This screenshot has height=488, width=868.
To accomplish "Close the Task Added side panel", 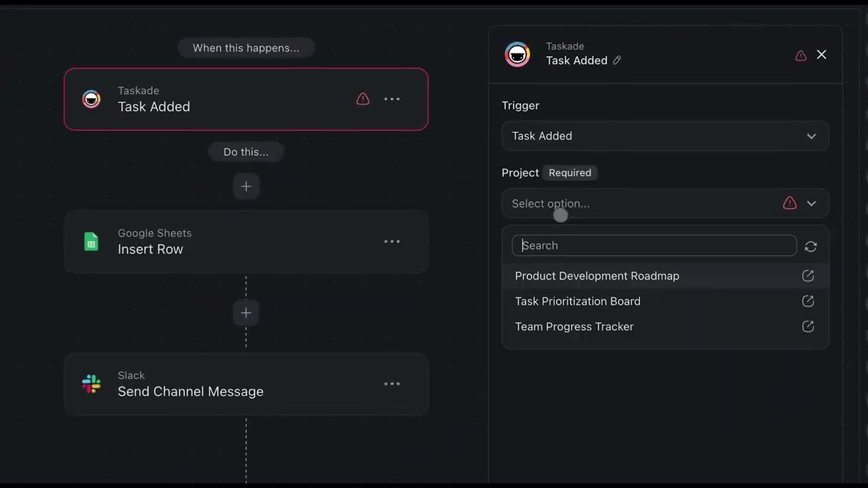I will (x=822, y=54).
